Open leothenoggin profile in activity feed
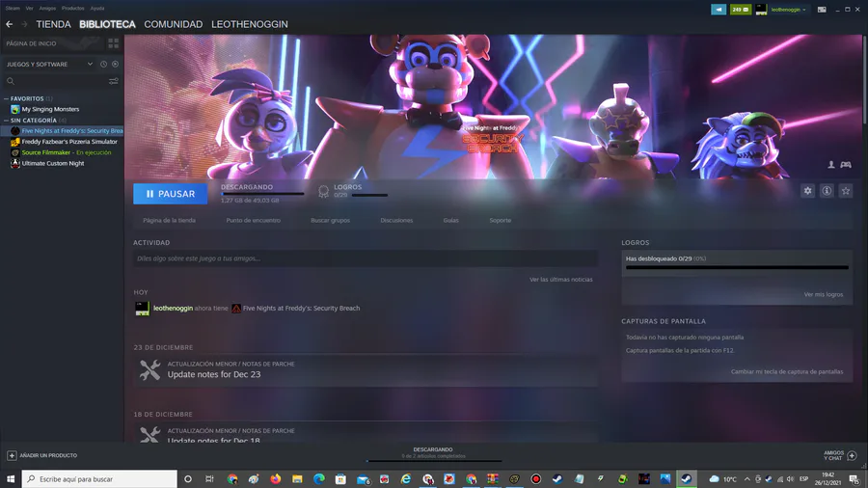 click(173, 309)
